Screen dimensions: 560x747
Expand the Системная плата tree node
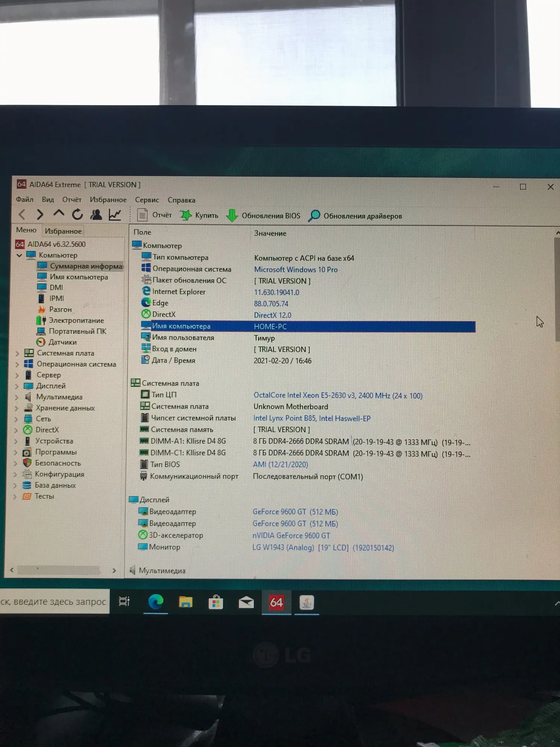[17, 353]
